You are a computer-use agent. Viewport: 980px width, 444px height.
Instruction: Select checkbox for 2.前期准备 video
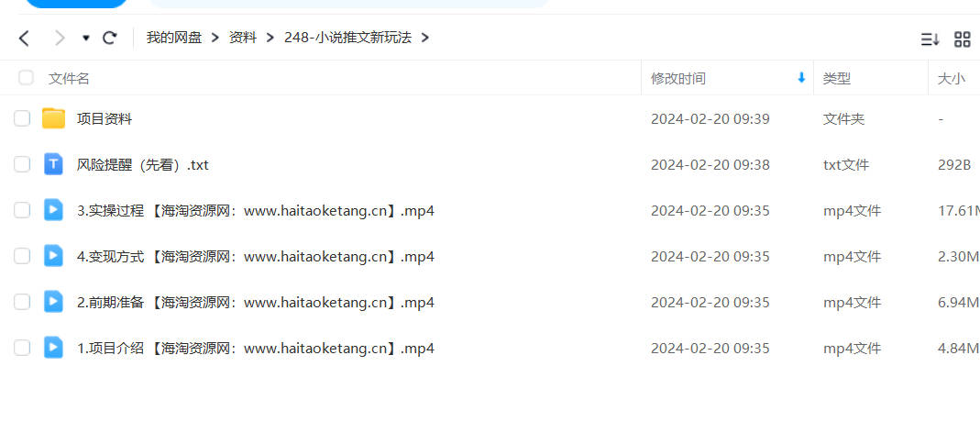pos(22,302)
